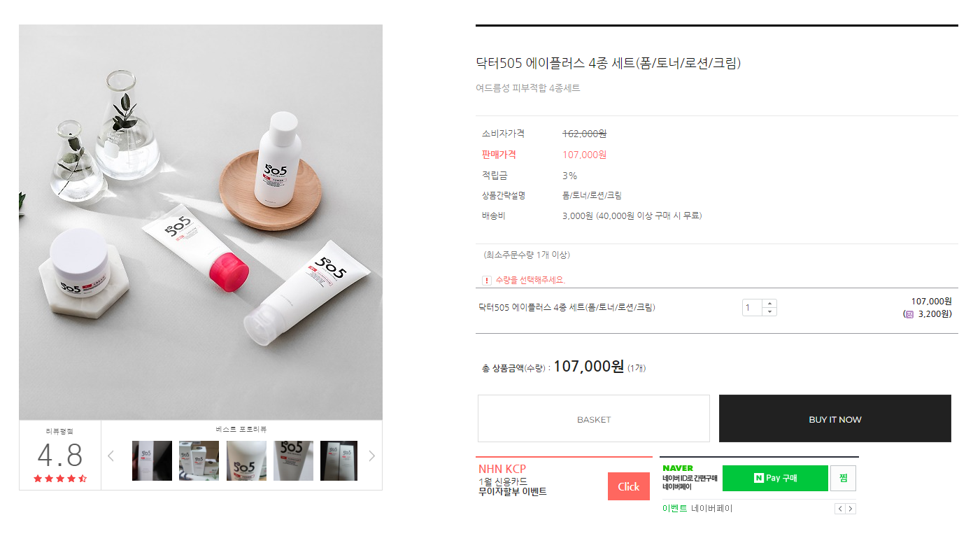Open the first photo review thumbnail
980x536 pixels.
pos(152,460)
